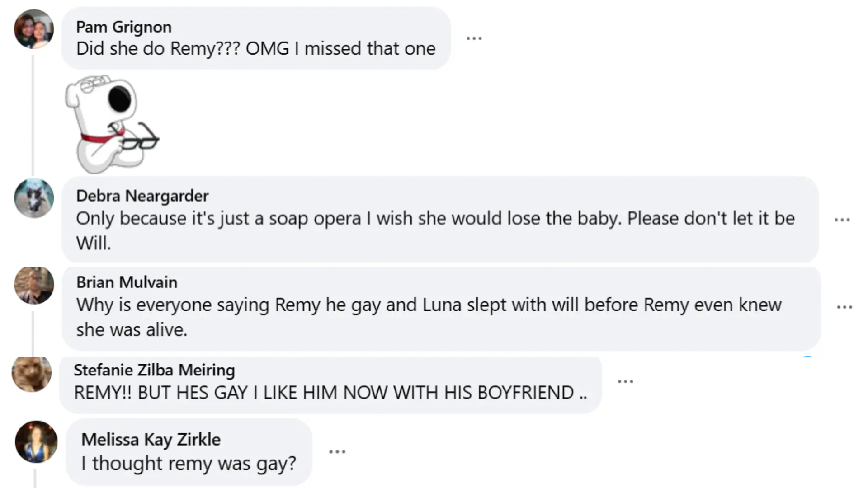Open options menu for Melissa Kay Zirkle's comment
Viewport: 868px width, 488px height.
337,452
